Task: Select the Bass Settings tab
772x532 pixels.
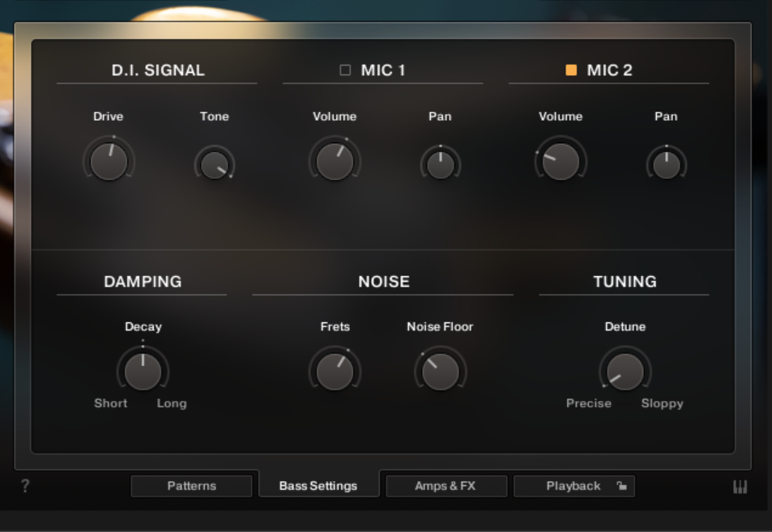Action: [318, 486]
